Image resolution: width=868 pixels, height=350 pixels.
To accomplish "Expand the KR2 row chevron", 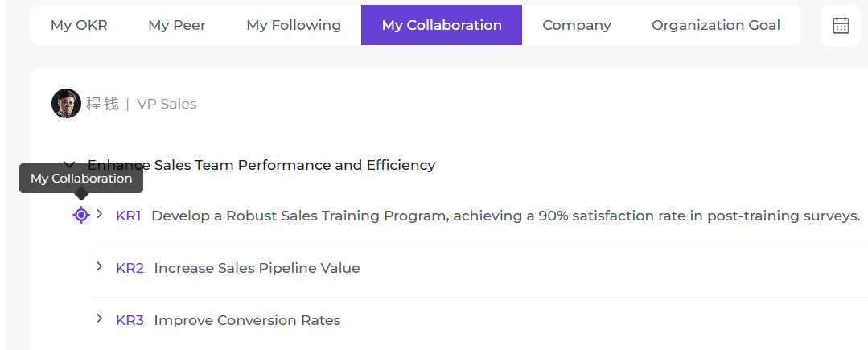I will pyautogui.click(x=100, y=266).
